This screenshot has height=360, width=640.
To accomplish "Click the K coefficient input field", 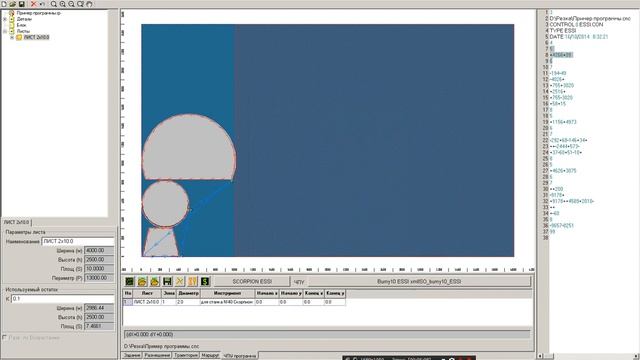I will point(63,299).
